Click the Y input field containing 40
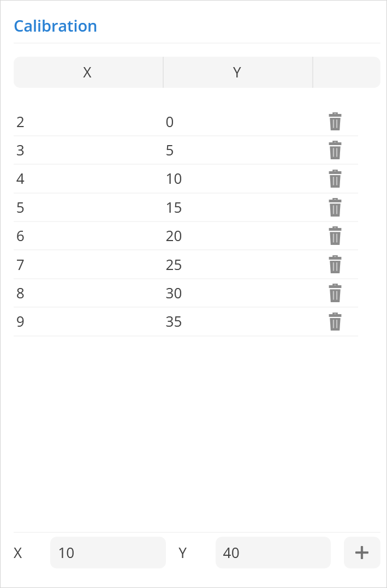Viewport: 387px width, 588px height. pos(273,553)
